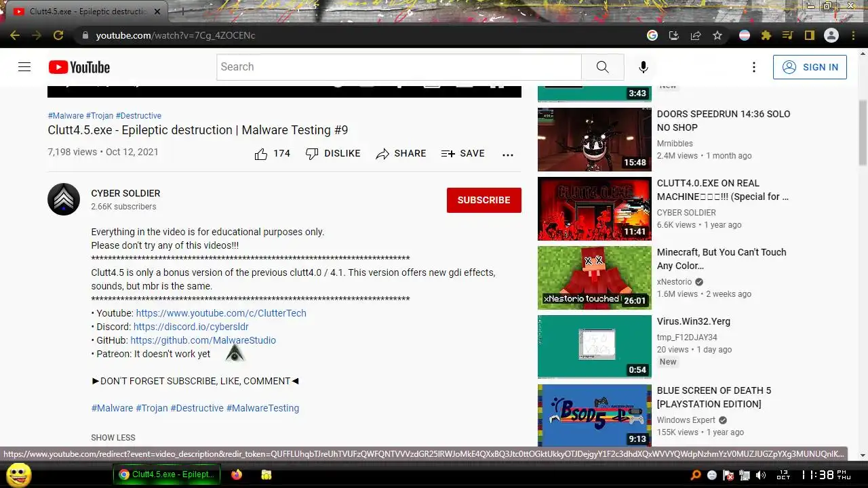Launch Firefox from the taskbar

[237, 474]
